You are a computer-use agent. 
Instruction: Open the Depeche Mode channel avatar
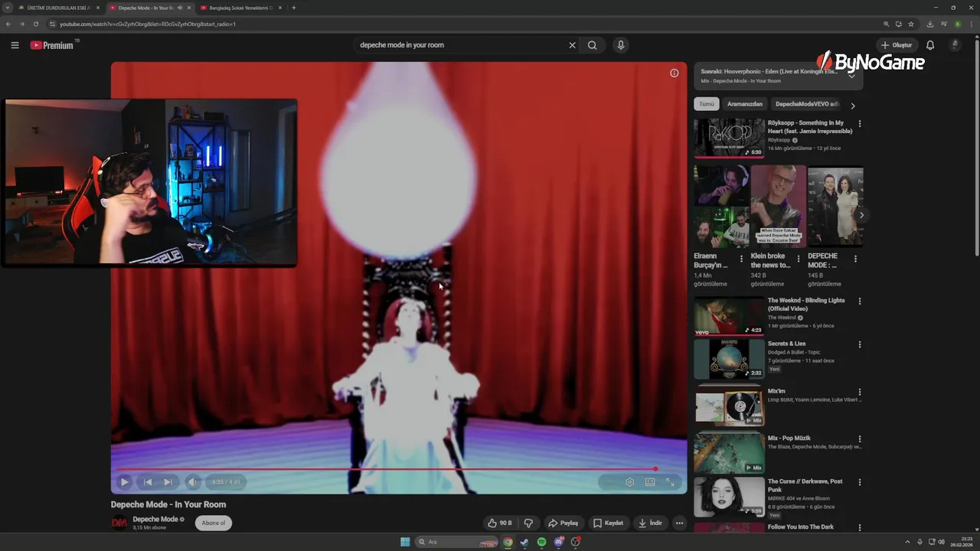pos(119,523)
